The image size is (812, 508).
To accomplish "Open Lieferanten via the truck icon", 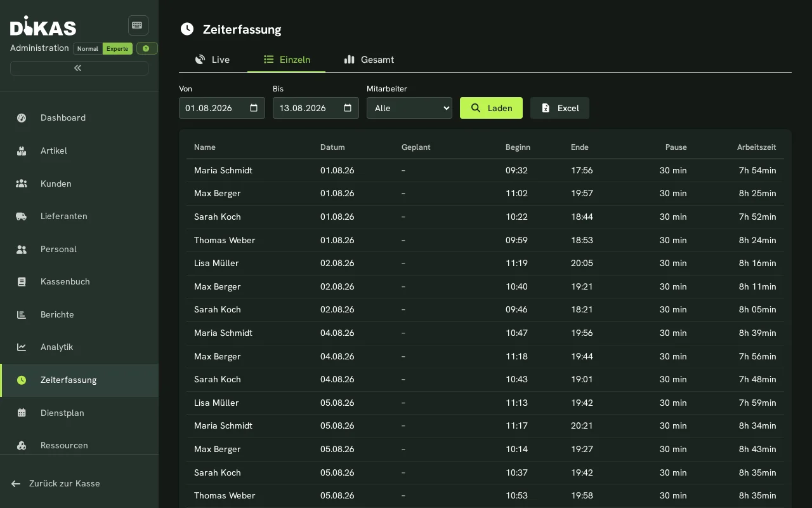I will tap(22, 217).
